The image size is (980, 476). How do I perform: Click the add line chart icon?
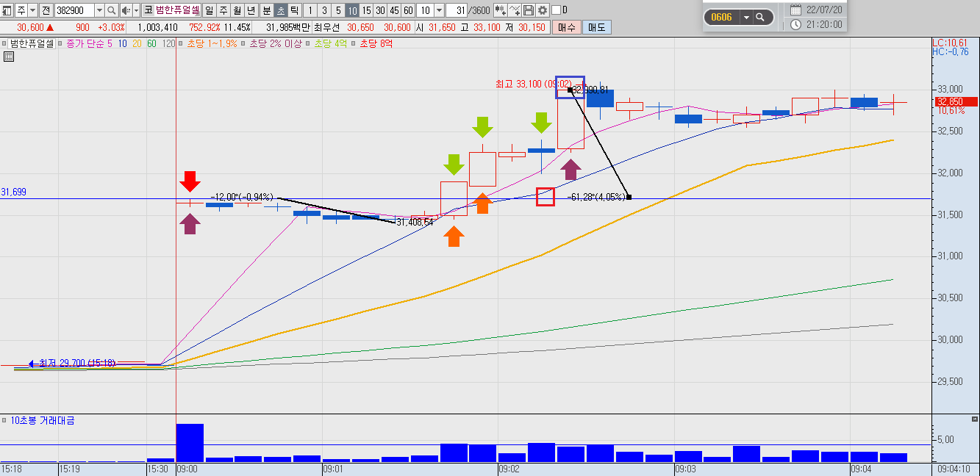515,10
